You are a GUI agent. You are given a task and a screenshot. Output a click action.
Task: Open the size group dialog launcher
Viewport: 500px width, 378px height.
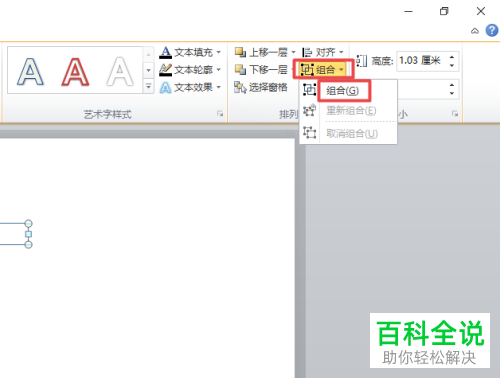(x=455, y=114)
